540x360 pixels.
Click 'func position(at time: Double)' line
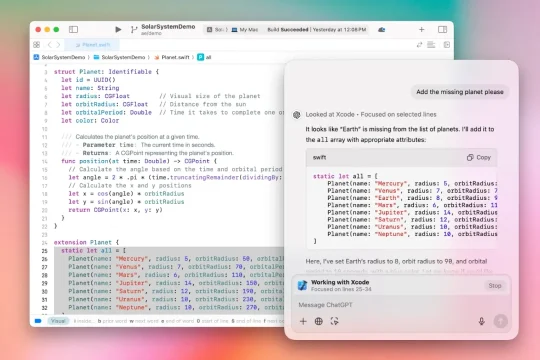(139, 161)
